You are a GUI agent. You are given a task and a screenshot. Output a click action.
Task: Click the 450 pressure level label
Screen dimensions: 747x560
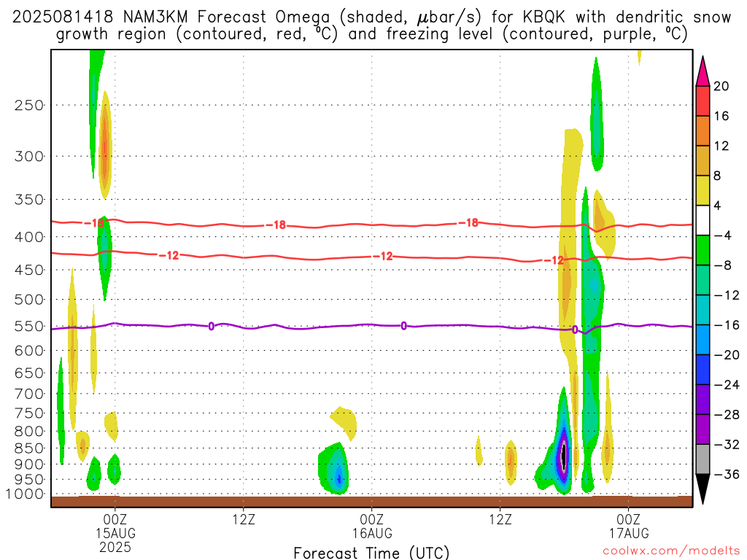pos(29,270)
